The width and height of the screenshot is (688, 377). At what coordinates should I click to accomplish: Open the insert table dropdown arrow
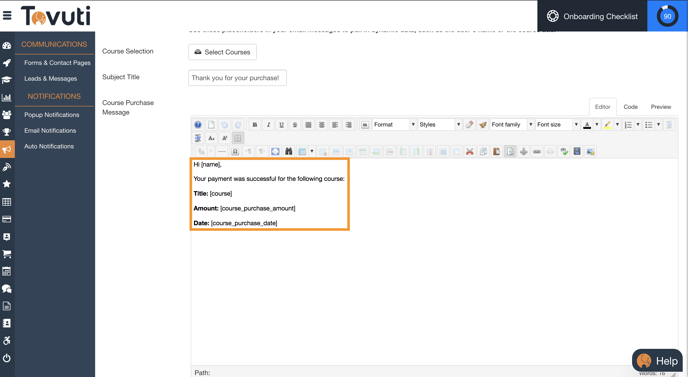312,151
